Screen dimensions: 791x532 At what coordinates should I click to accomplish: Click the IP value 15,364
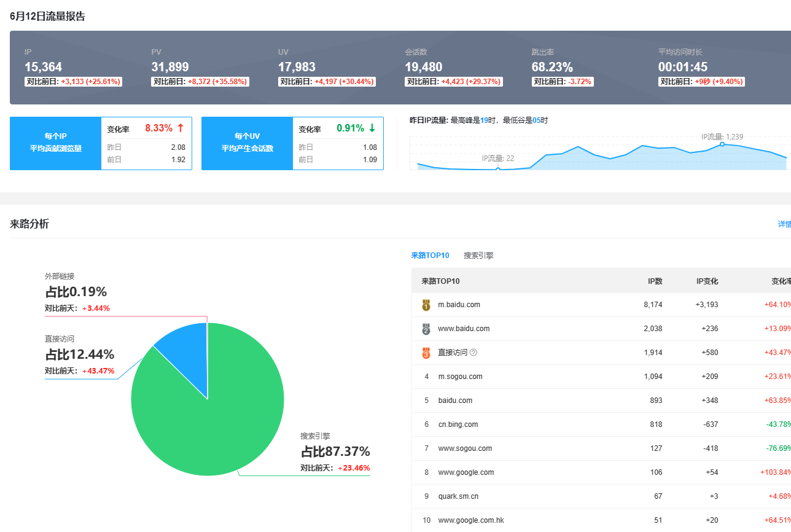click(43, 67)
